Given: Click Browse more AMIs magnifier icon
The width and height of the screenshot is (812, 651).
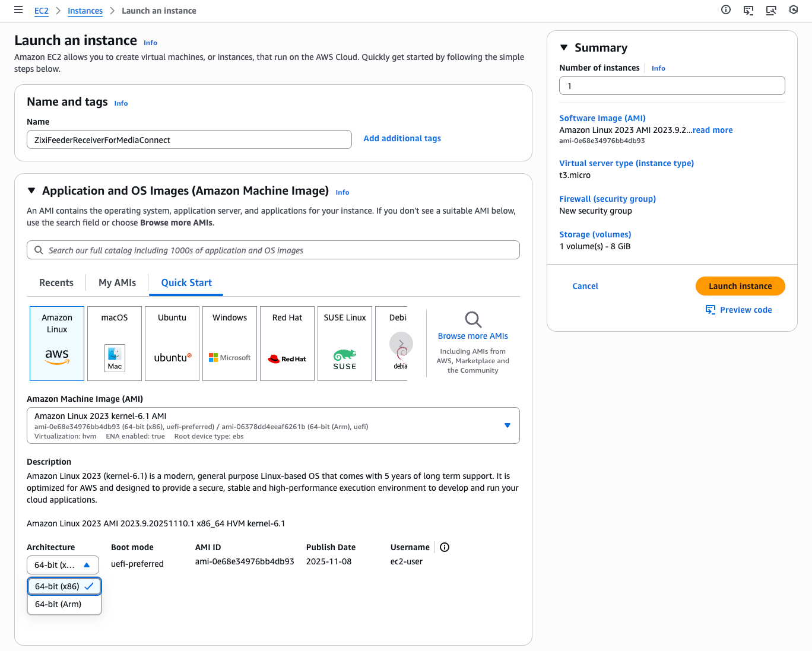Looking at the screenshot, I should click(472, 320).
